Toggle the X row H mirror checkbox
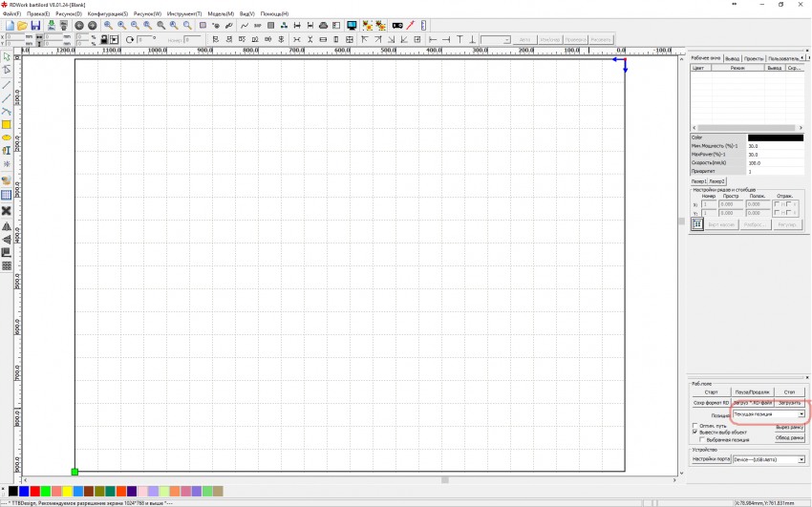The width and height of the screenshot is (812, 507). pyautogui.click(x=777, y=204)
